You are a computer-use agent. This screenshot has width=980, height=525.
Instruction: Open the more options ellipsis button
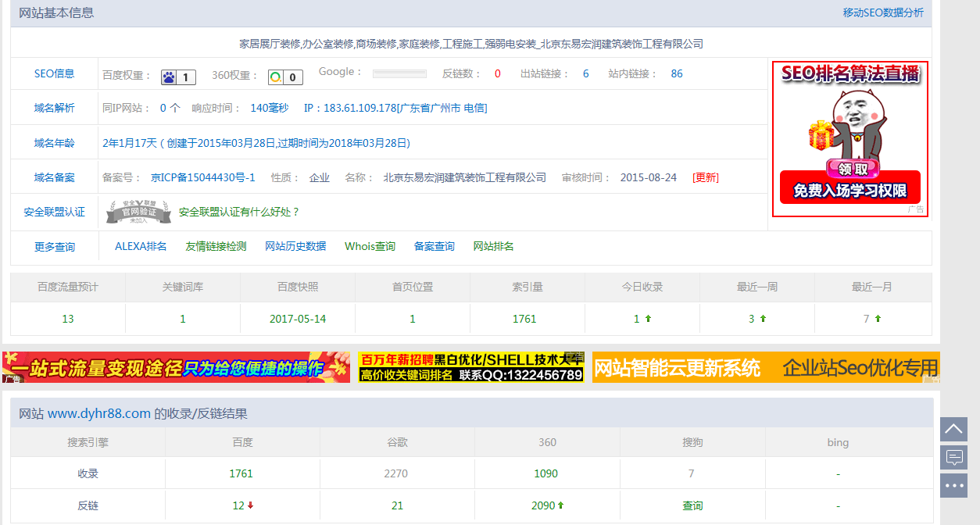point(953,485)
